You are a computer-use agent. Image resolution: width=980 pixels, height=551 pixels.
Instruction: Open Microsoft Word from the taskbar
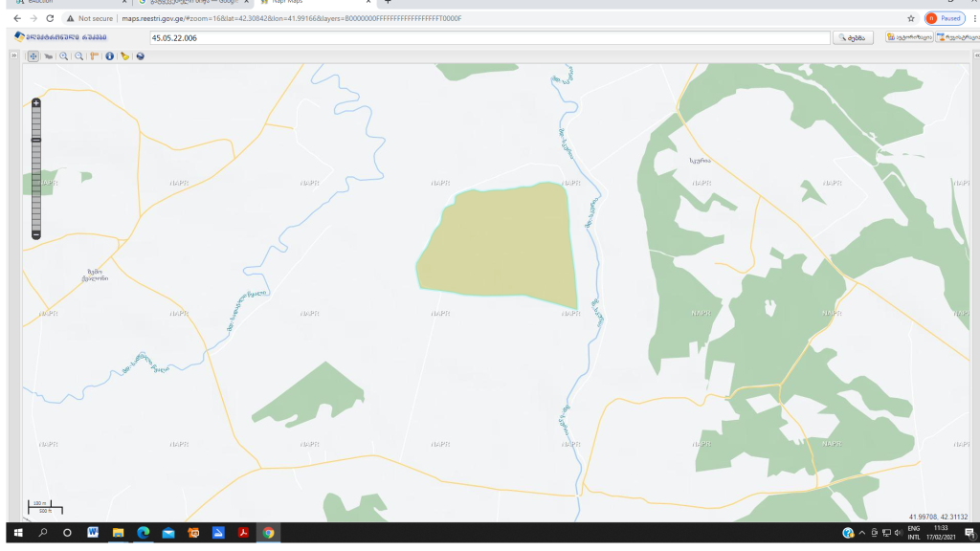(x=93, y=533)
